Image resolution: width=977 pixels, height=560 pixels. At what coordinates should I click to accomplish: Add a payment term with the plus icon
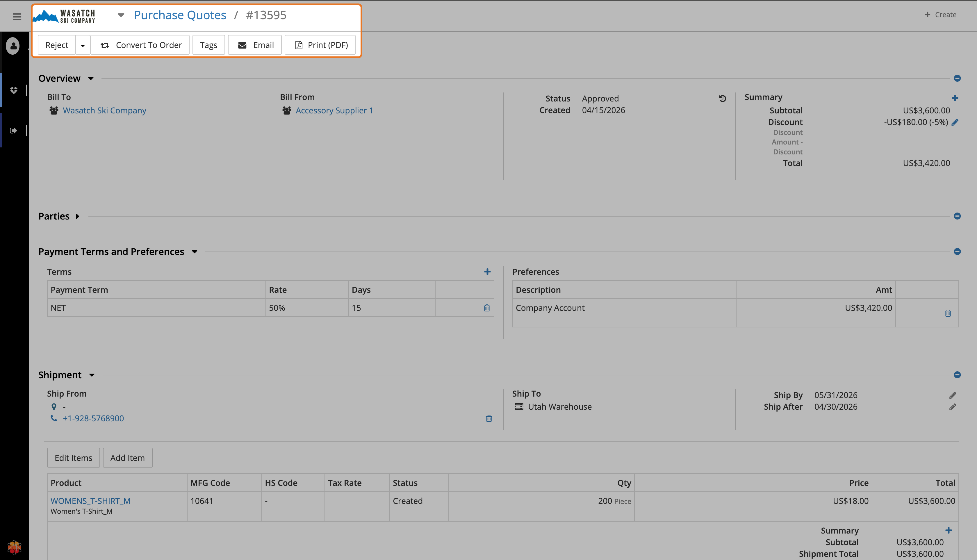[487, 272]
